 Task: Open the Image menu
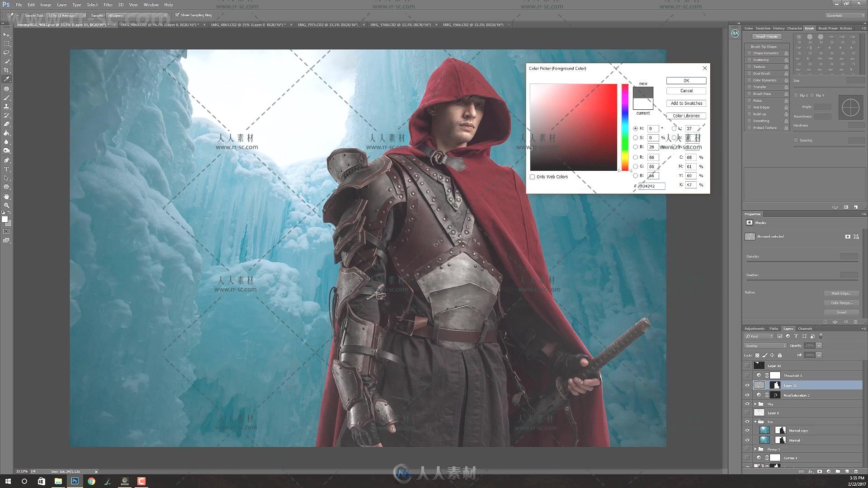[46, 5]
